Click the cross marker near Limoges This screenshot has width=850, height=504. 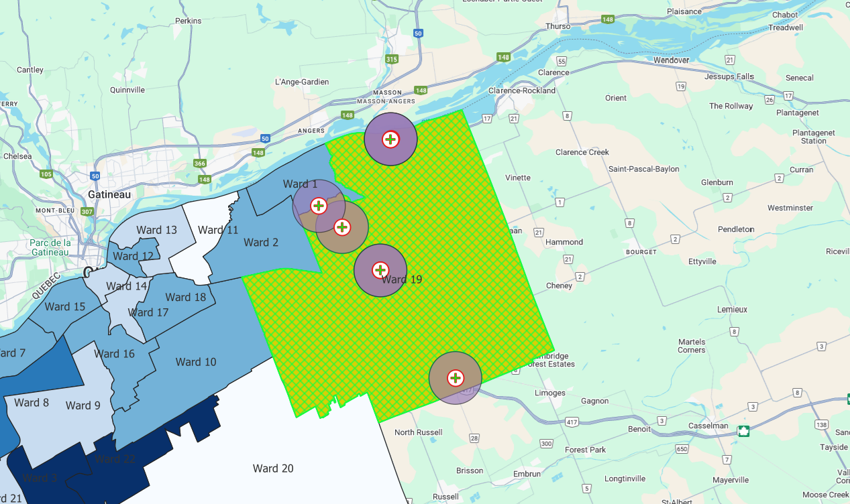pyautogui.click(x=456, y=378)
